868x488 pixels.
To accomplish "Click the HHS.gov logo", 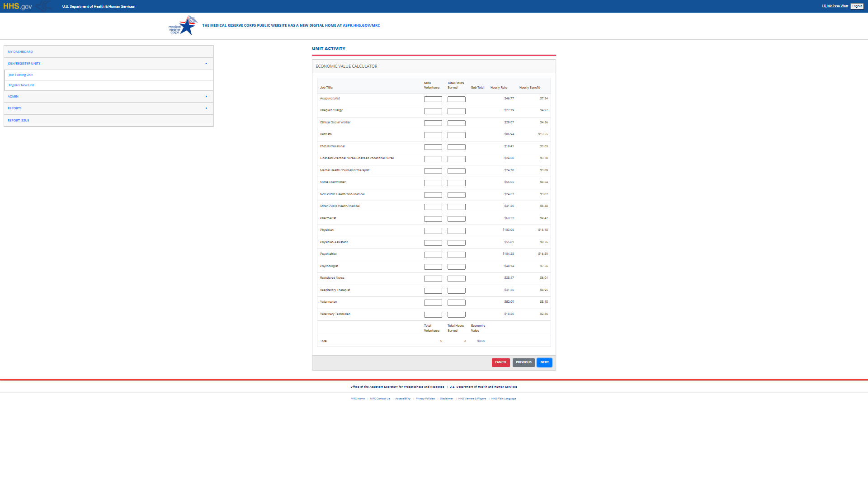I will point(18,6).
